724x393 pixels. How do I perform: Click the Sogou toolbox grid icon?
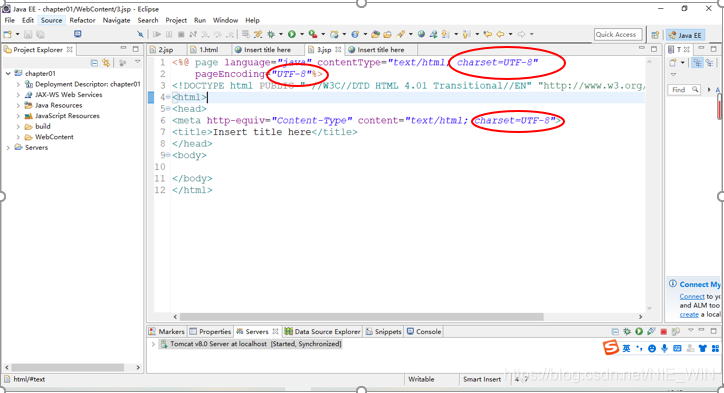[x=715, y=348]
